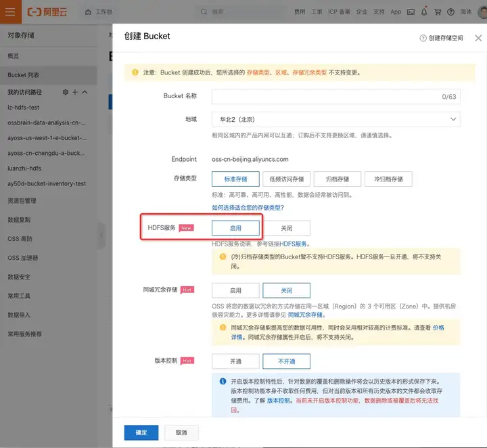Open the 工作台 home icon
Viewport: 487px width, 448px height.
[x=88, y=12]
